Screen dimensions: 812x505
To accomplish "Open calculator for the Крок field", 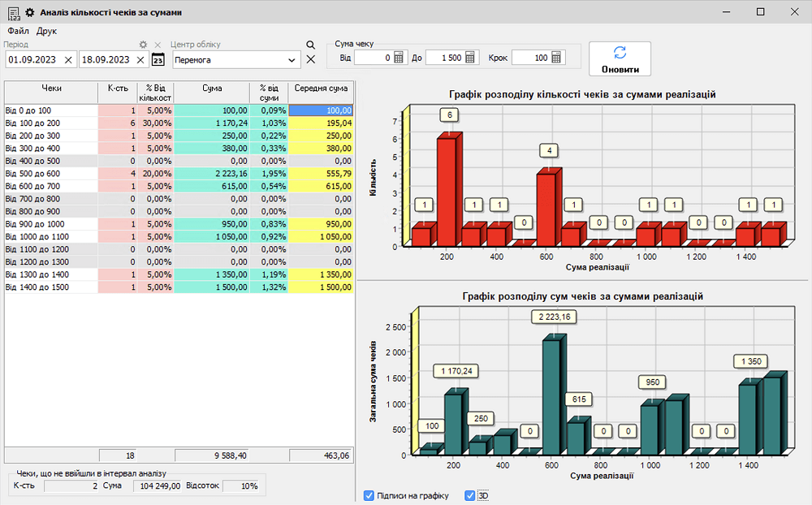I will [556, 58].
